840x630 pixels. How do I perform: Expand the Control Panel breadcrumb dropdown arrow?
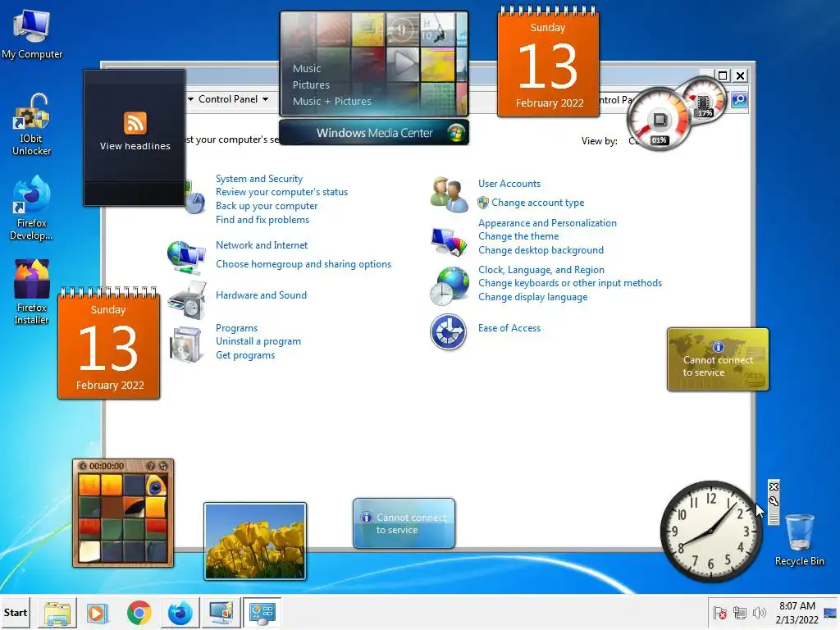point(265,99)
